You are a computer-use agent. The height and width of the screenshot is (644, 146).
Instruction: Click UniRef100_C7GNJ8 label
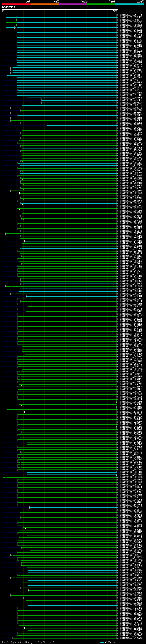click(131, 146)
